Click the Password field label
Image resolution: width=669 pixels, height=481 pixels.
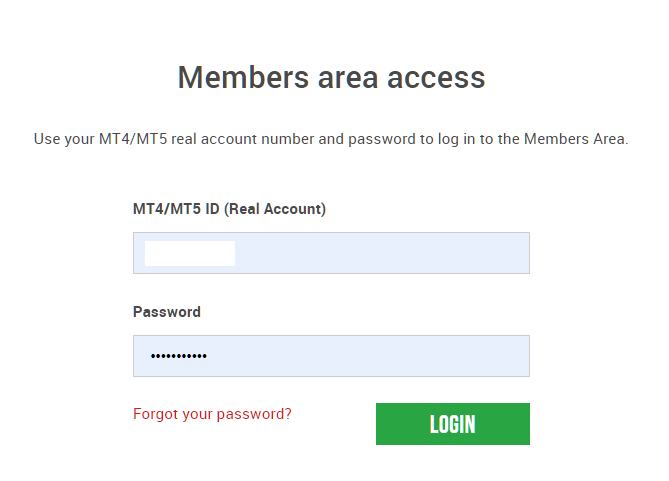pyautogui.click(x=167, y=312)
